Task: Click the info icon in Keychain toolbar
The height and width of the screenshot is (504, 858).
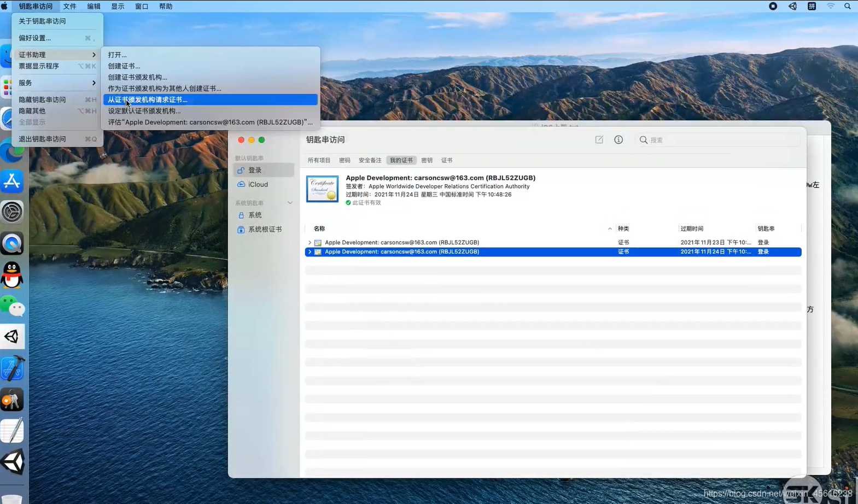Action: (618, 139)
